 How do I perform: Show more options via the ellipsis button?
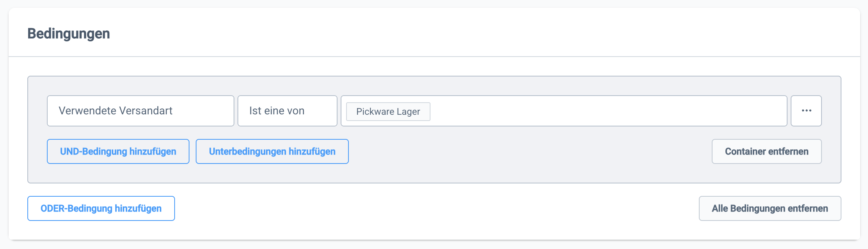806,111
